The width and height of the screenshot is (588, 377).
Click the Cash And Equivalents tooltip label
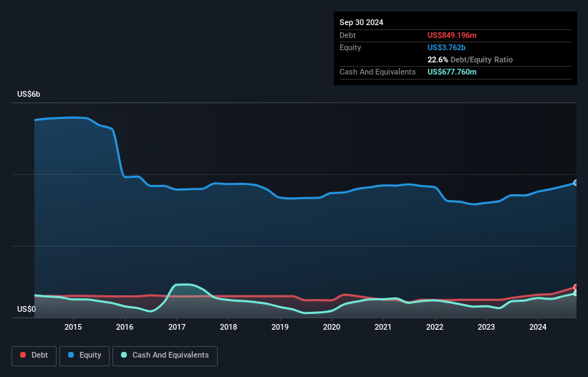(377, 72)
